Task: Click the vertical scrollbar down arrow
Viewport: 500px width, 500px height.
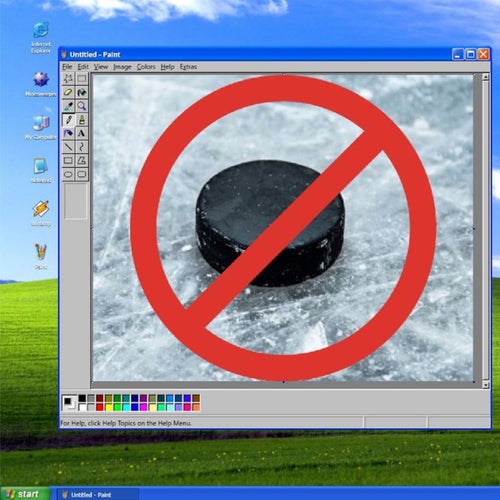Action: pos(486,385)
